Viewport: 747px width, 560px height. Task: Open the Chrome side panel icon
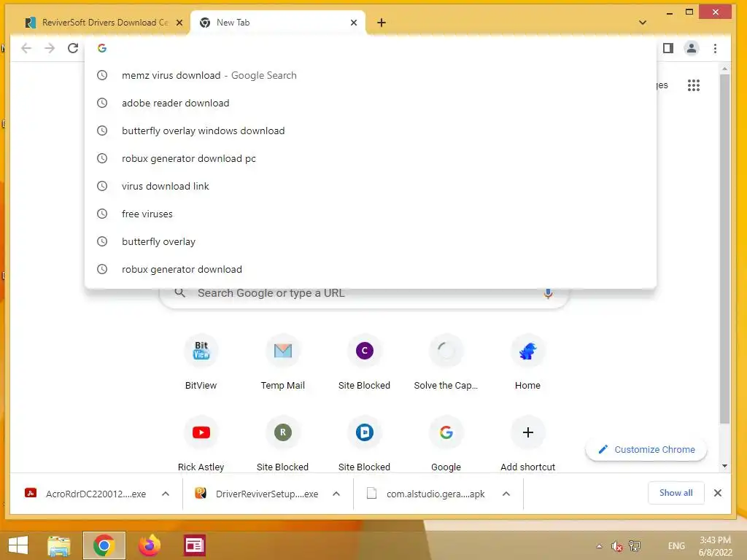(x=668, y=48)
